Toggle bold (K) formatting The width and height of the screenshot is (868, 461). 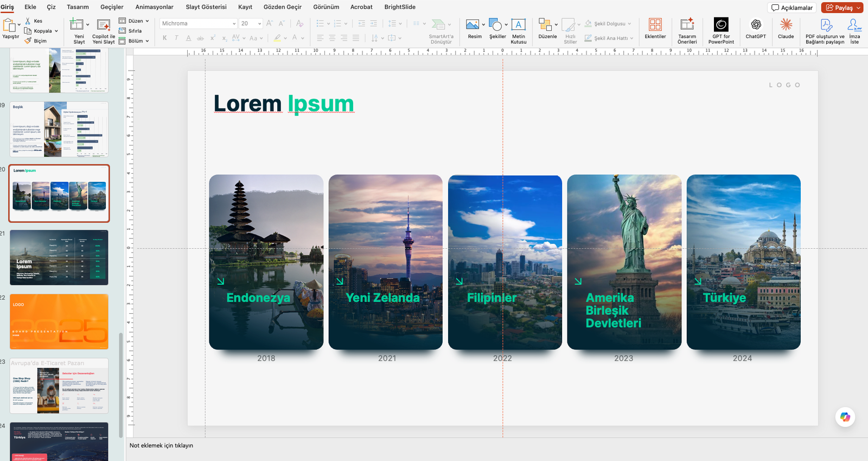165,38
